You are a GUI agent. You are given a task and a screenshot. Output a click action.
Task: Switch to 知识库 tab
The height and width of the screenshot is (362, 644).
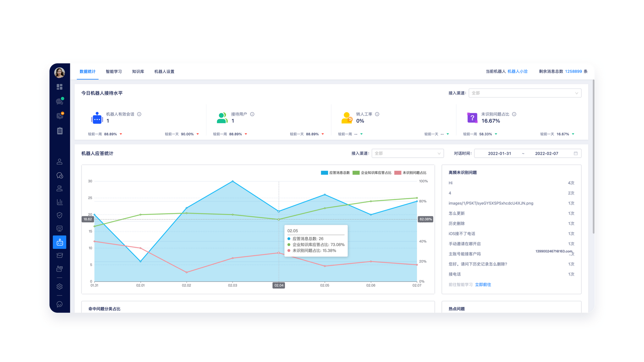(138, 71)
